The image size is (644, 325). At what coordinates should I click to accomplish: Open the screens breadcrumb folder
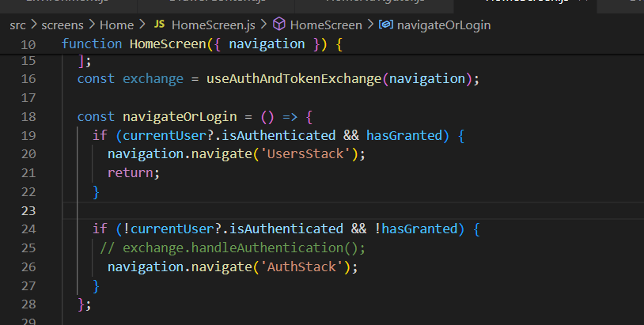click(63, 25)
